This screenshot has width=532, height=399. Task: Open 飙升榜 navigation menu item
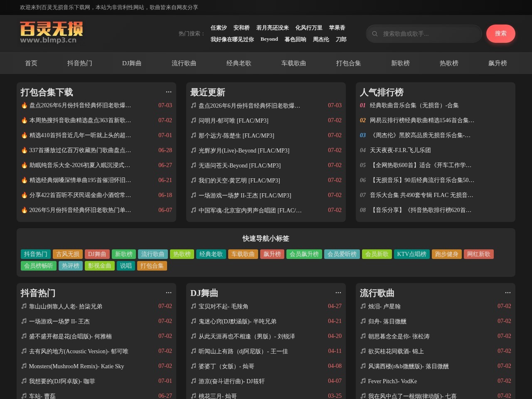click(498, 63)
